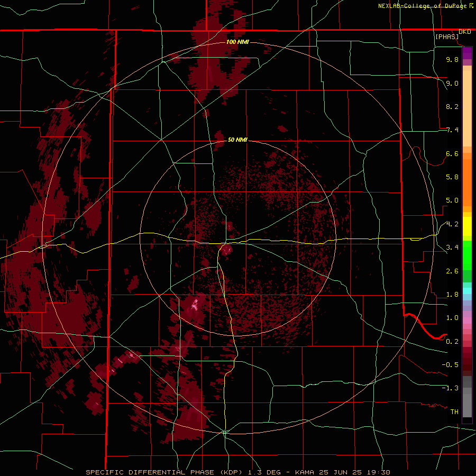
Task: Click the arrow logo after DuPage
Action: pyautogui.click(x=471, y=5)
